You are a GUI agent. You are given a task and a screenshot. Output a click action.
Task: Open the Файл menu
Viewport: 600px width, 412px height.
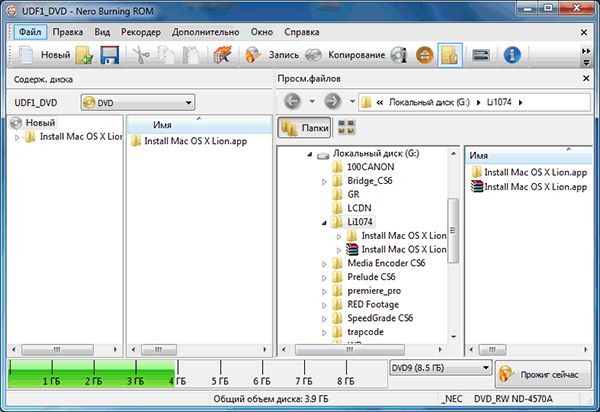29,30
